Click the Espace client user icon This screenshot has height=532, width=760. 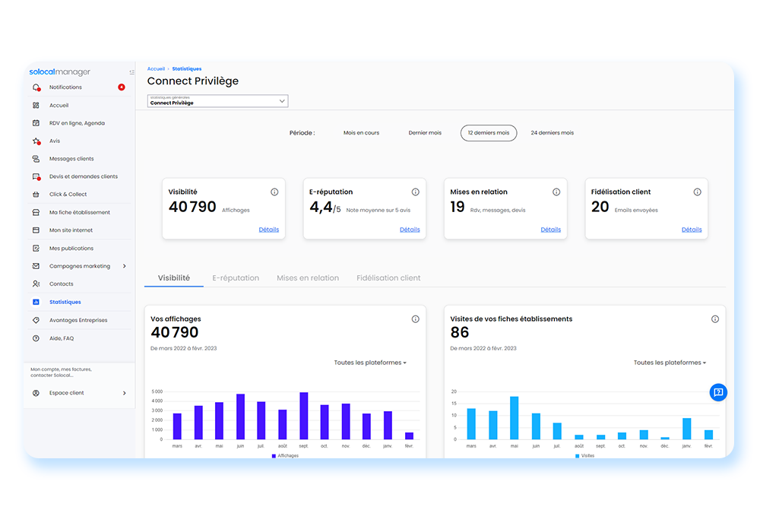[36, 393]
